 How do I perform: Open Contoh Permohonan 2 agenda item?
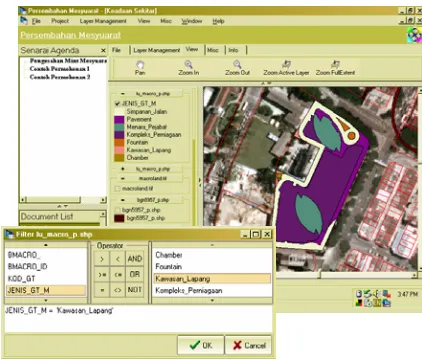pyautogui.click(x=60, y=77)
